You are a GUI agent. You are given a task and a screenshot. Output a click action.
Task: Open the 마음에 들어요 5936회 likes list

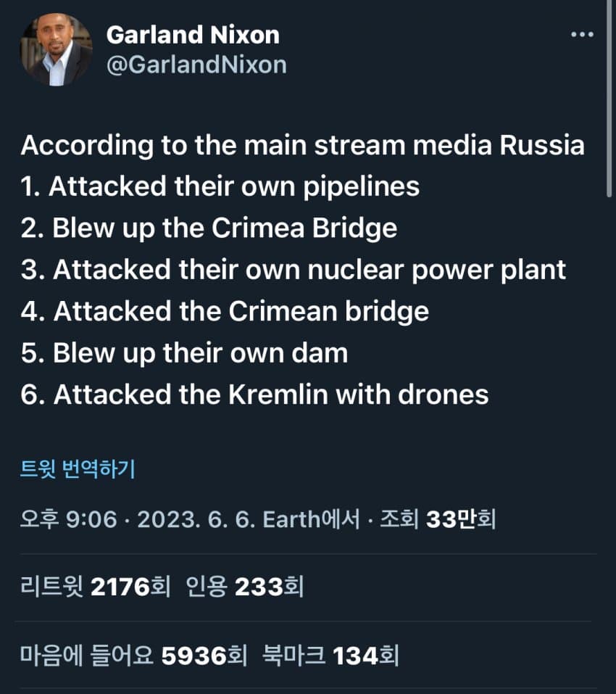[x=134, y=656]
